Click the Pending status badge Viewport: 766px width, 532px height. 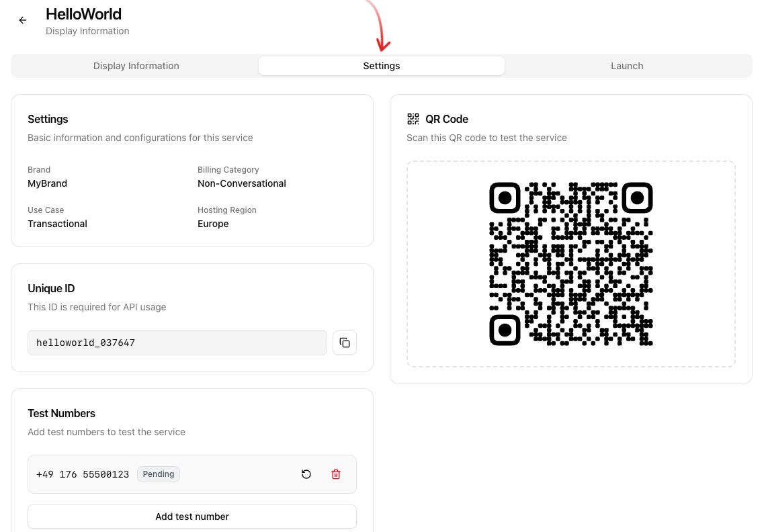[x=159, y=474]
